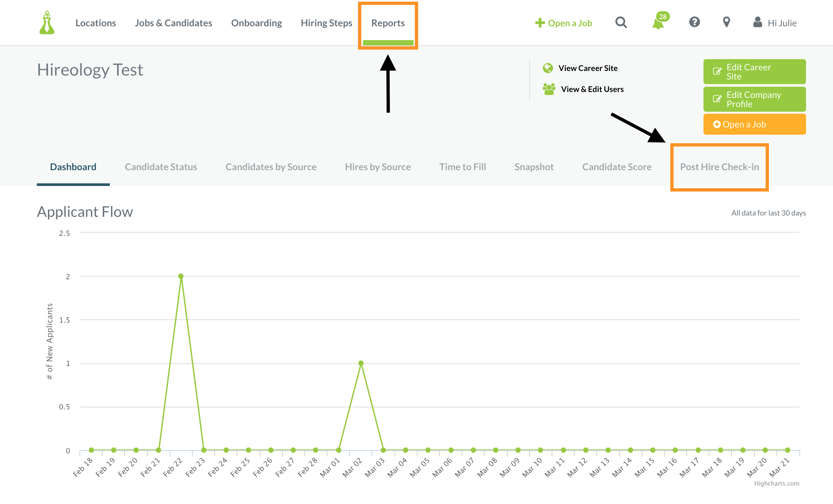
Task: Click the globe icon for View Career Site
Action: [x=548, y=68]
